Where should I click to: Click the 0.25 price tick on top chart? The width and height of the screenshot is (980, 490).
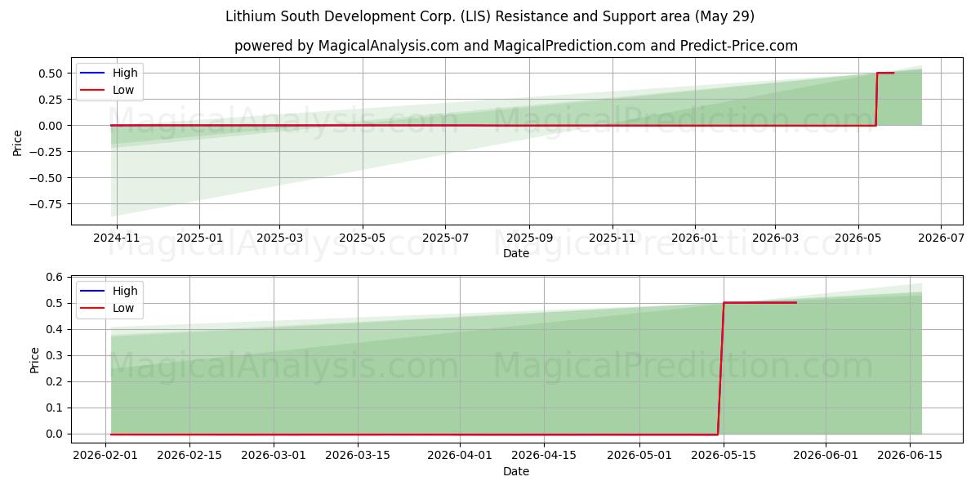pos(51,100)
